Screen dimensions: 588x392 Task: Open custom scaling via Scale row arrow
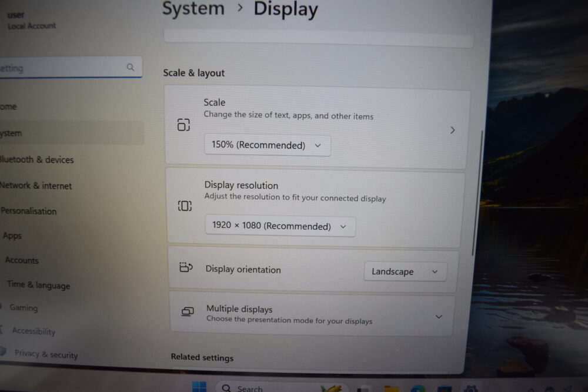point(453,130)
